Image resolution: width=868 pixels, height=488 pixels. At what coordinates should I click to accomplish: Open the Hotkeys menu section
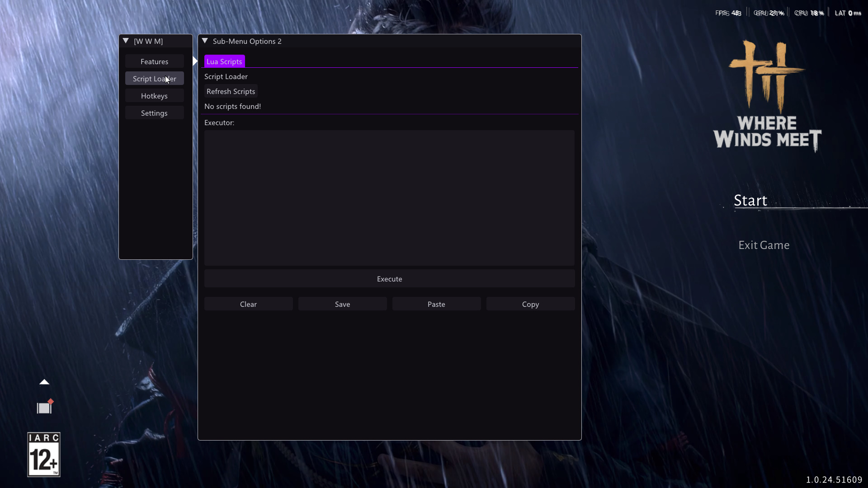pyautogui.click(x=155, y=96)
